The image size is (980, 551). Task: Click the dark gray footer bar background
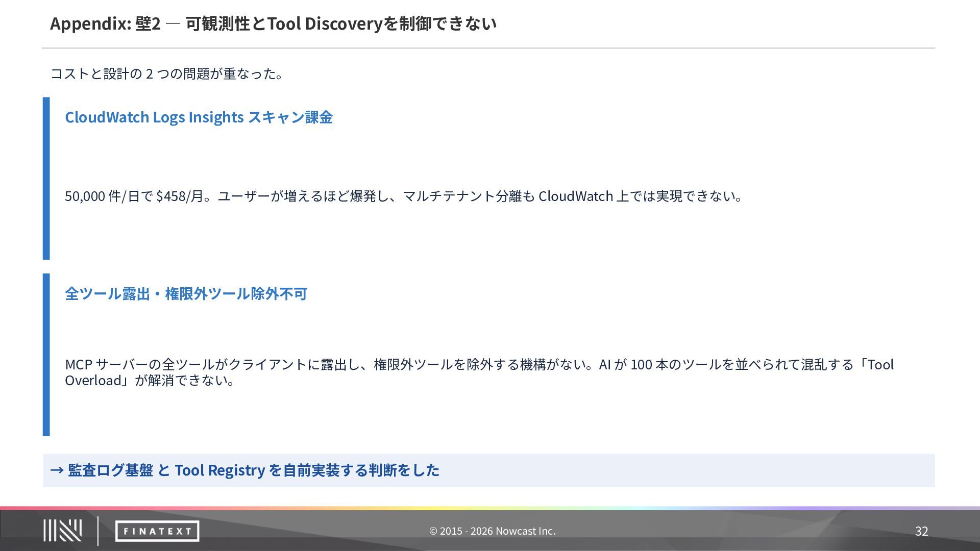point(715,531)
